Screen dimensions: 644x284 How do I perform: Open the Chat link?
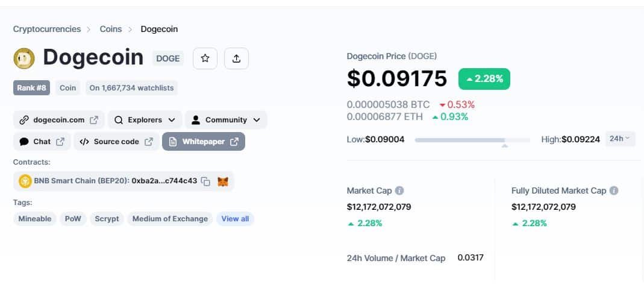pos(42,141)
